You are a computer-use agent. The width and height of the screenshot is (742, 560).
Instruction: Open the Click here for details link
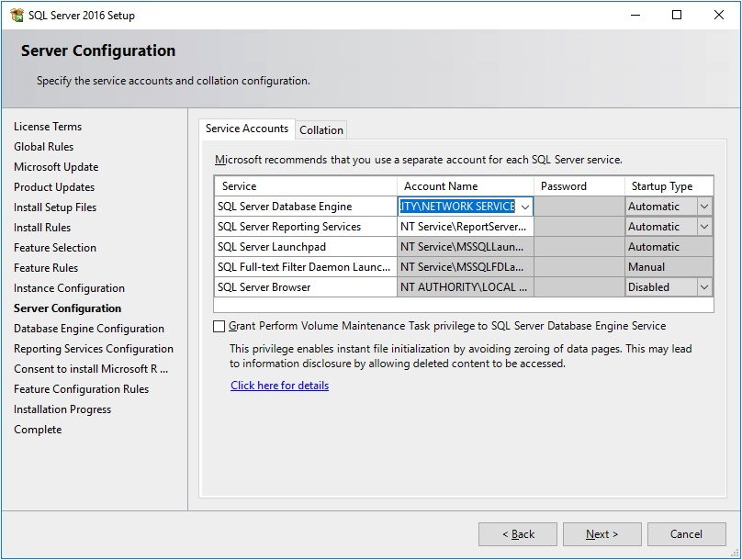280,386
